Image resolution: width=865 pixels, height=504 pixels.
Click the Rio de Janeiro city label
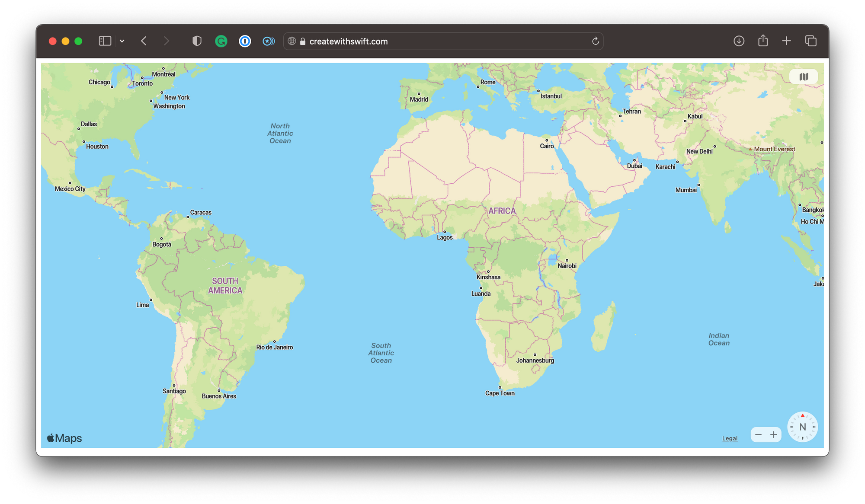click(x=275, y=347)
